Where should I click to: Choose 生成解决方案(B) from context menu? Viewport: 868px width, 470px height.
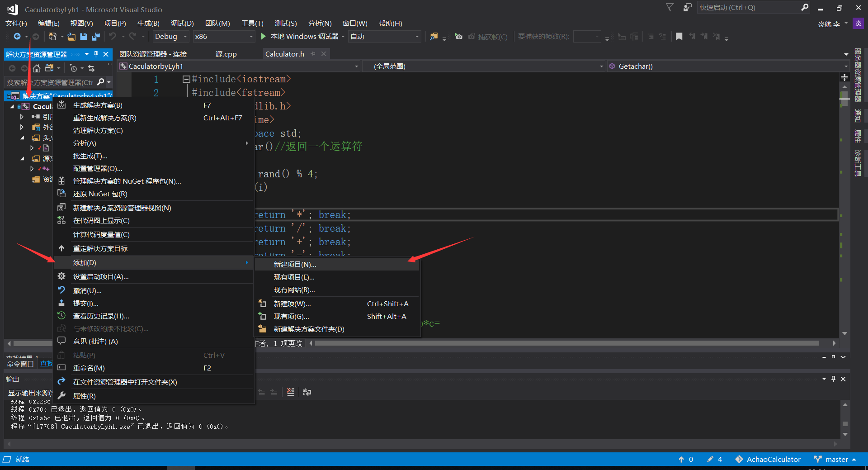[154, 105]
